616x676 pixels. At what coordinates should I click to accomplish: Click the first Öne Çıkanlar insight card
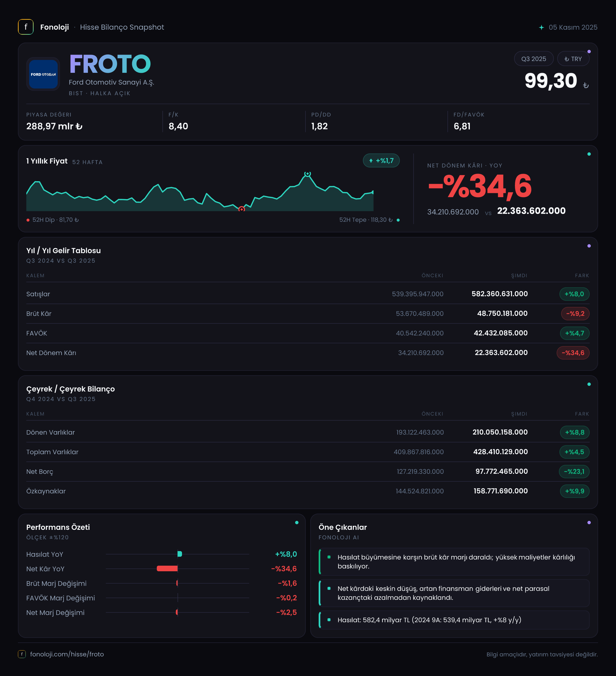(454, 562)
